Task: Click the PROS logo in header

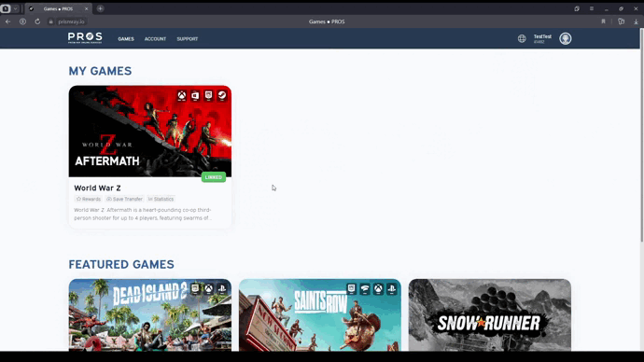Action: (85, 38)
